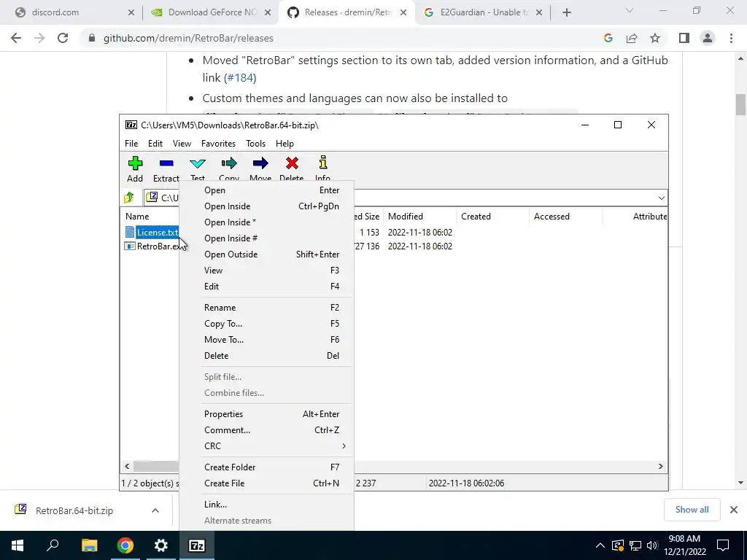747x560 pixels.
Task: Expand the 7-Zip address path dropdown
Action: [661, 198]
